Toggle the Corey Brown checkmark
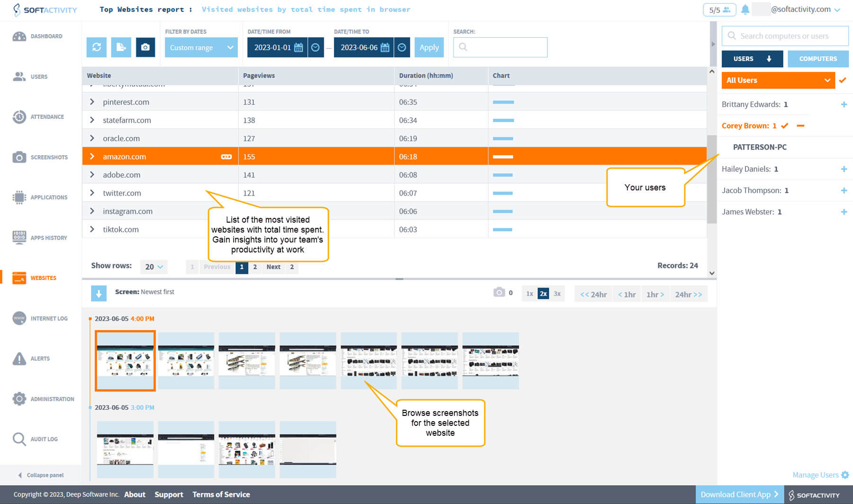Image resolution: width=853 pixels, height=504 pixels. click(x=785, y=126)
